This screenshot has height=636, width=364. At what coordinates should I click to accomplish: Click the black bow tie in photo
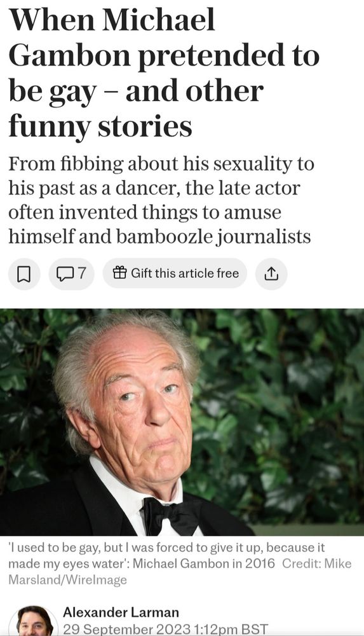(172, 516)
